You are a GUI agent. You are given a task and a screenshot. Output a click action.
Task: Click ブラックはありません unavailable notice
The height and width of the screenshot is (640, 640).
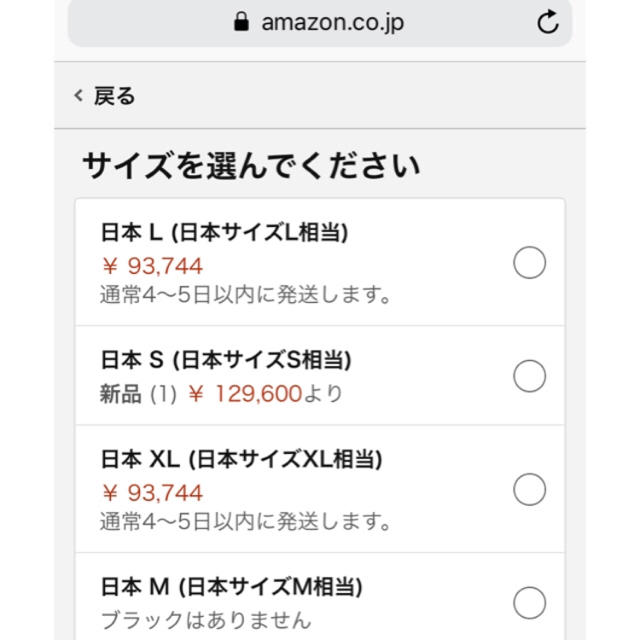pyautogui.click(x=206, y=620)
